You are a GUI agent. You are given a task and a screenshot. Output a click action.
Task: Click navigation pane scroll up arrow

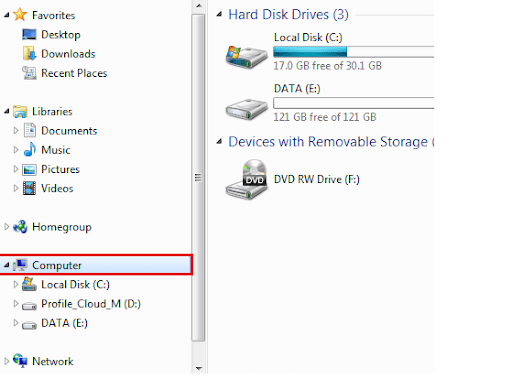click(x=199, y=6)
